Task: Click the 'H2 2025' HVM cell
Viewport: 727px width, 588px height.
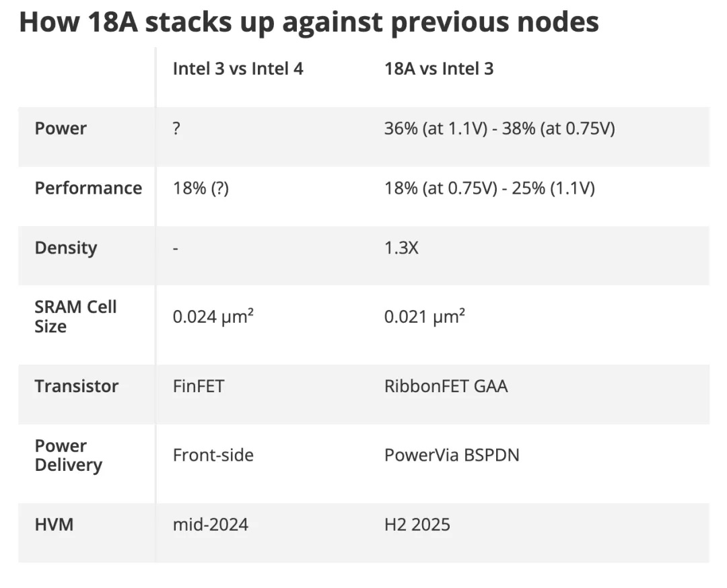Action: click(x=417, y=525)
